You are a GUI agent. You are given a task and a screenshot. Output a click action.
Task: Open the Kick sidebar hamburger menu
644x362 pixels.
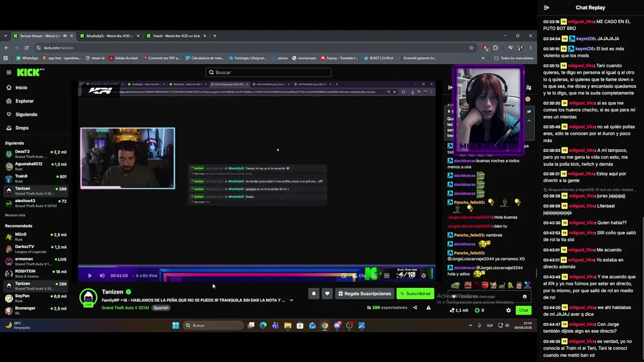[9, 72]
